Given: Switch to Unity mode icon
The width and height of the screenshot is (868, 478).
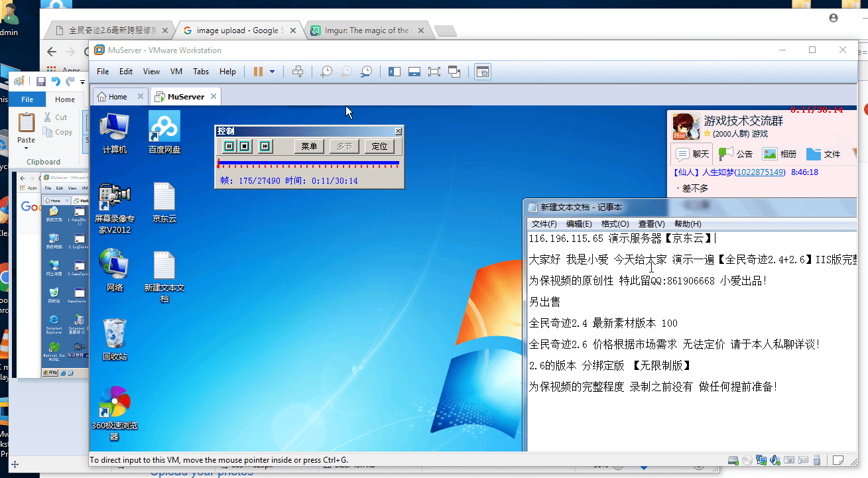Looking at the screenshot, I should (x=455, y=72).
